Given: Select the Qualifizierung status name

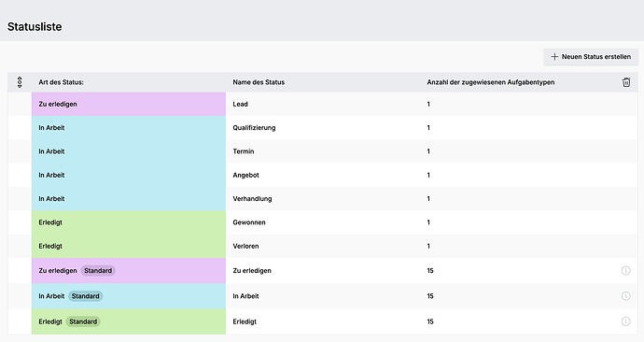Looking at the screenshot, I should click(x=254, y=128).
